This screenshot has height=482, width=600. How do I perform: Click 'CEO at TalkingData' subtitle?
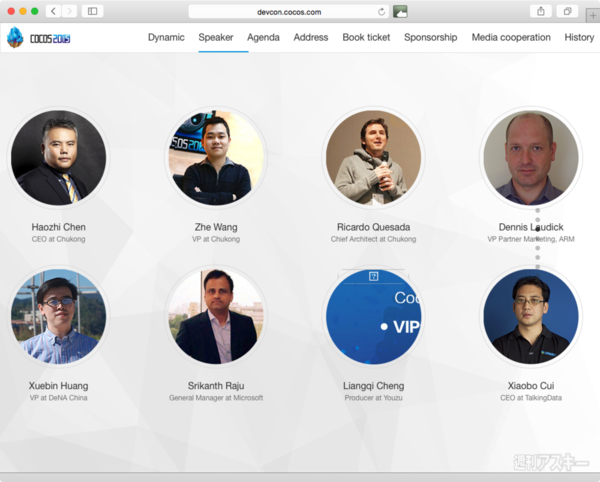[x=531, y=398]
